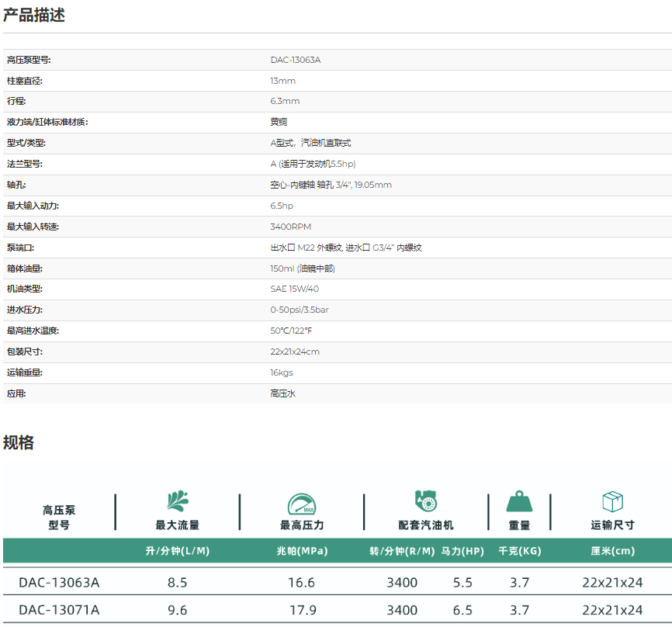Viewport: 672px width, 627px height.
Task: Click the 转/分钟(R/M) column header
Action: click(402, 551)
